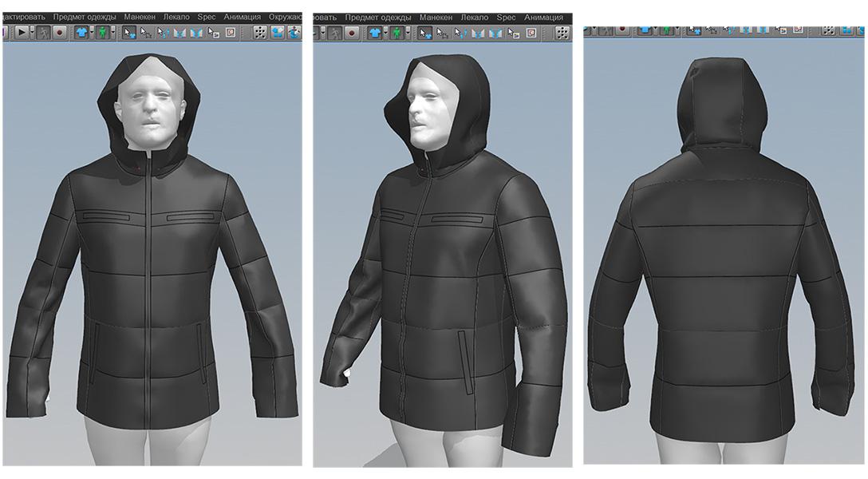
Task: Click green avatar display icon in front view panel
Action: tap(102, 32)
